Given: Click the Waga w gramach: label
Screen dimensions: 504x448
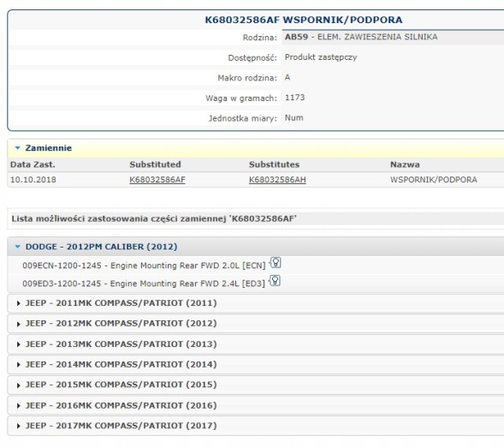Looking at the screenshot, I should click(241, 99).
